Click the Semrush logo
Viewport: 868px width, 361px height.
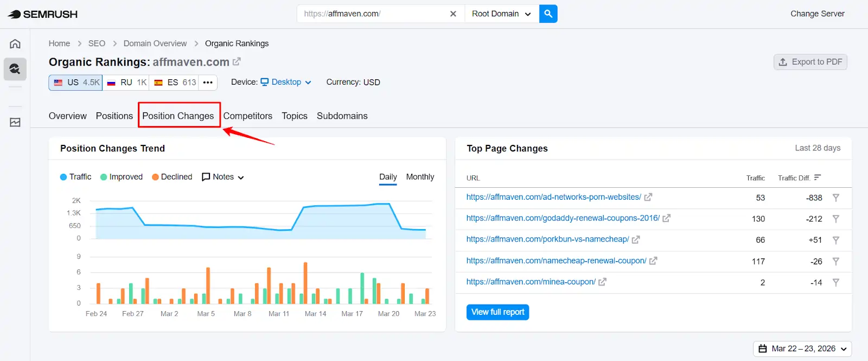pyautogui.click(x=42, y=14)
